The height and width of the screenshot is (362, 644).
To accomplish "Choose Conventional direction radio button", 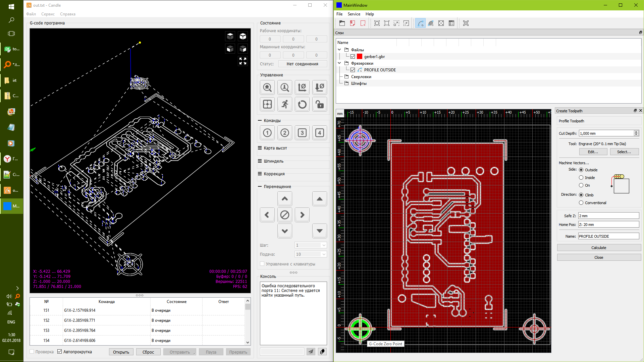I will (x=581, y=203).
